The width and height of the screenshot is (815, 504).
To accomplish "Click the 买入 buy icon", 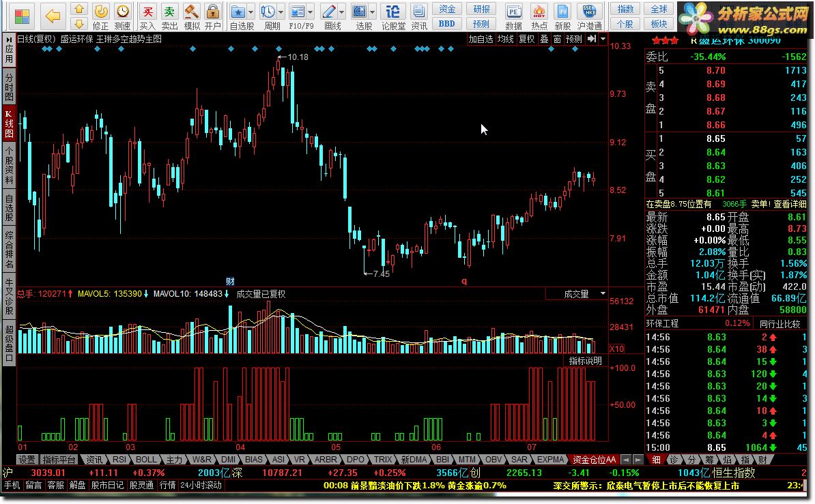I will pos(147,11).
